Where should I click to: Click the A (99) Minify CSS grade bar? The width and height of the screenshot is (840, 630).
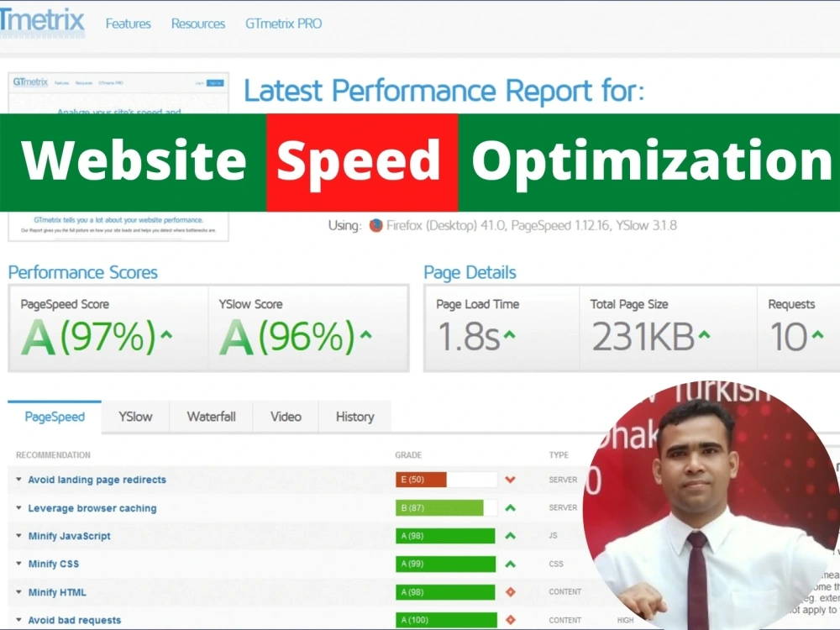(x=446, y=564)
